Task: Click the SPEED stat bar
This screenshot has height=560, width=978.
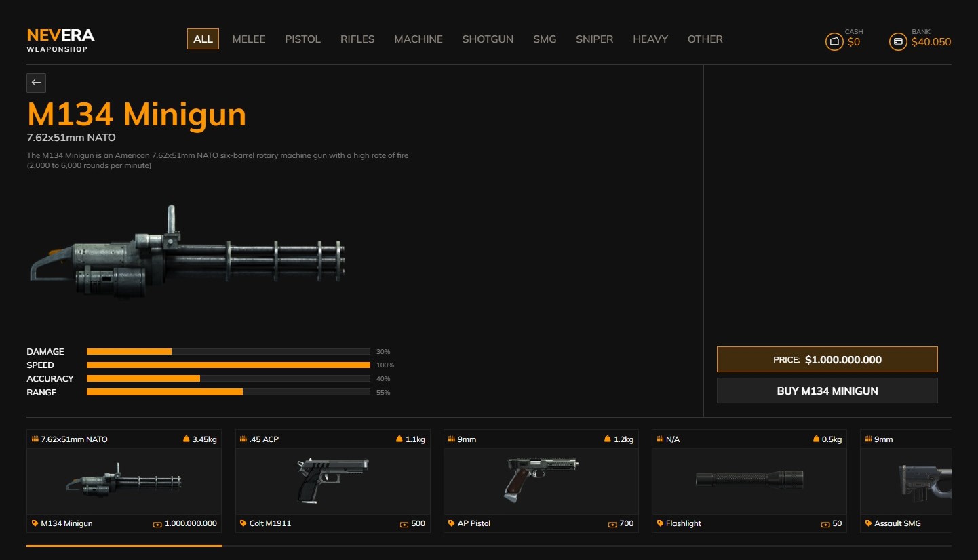Action: coord(229,365)
